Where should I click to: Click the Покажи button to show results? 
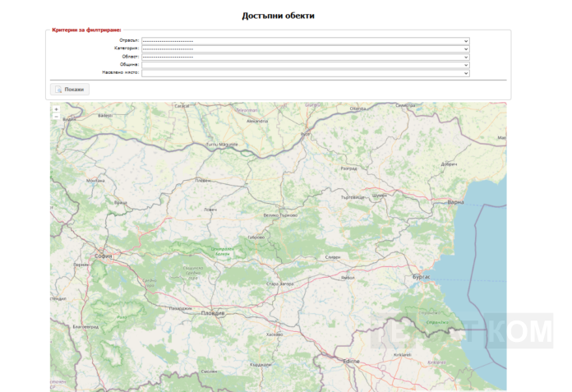point(70,89)
